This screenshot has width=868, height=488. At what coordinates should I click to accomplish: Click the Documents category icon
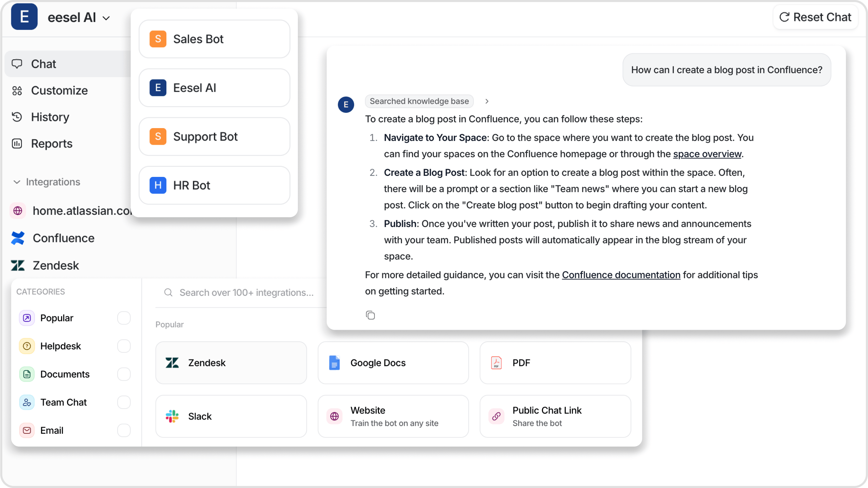click(27, 374)
